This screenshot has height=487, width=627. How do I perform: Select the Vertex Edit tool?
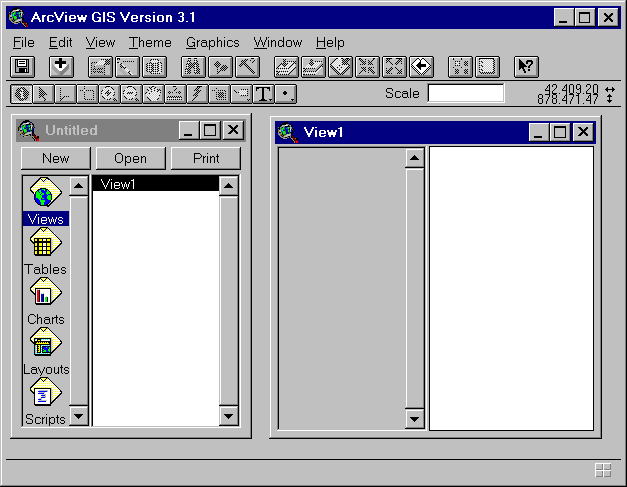[65, 94]
